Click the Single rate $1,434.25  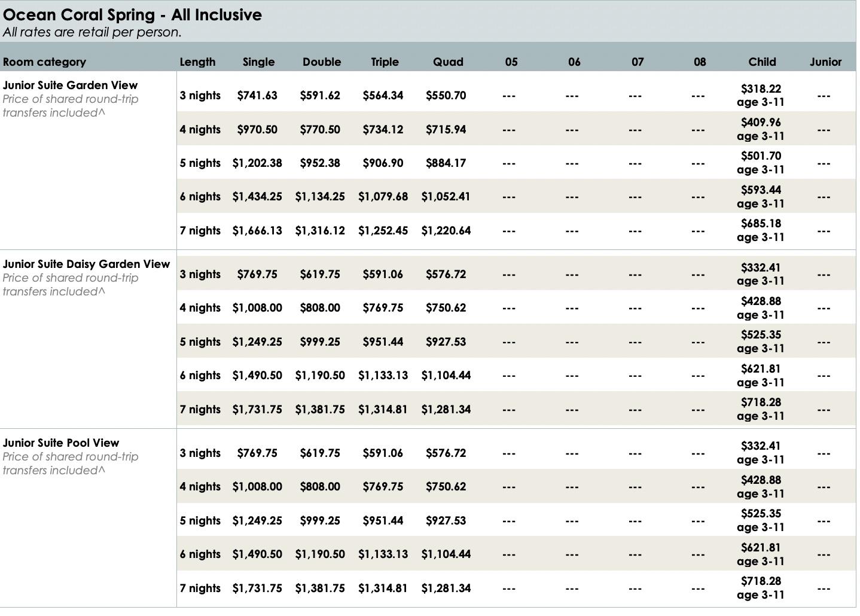tap(257, 197)
